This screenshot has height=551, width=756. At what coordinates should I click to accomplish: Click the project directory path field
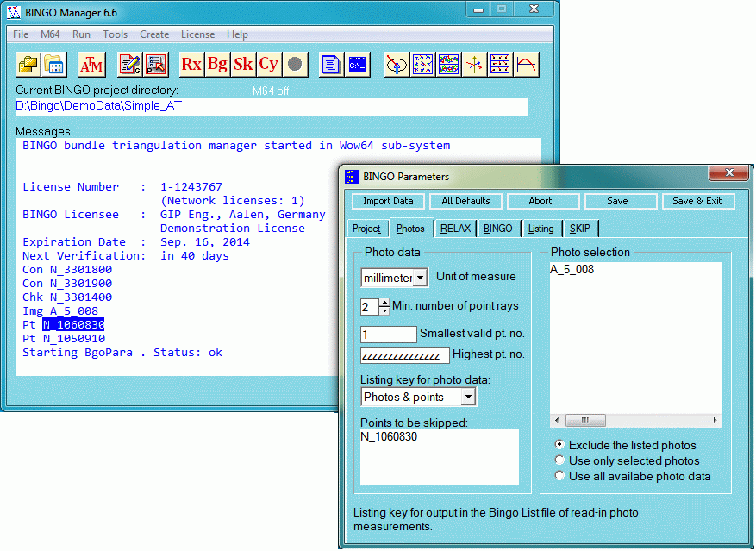click(272, 106)
